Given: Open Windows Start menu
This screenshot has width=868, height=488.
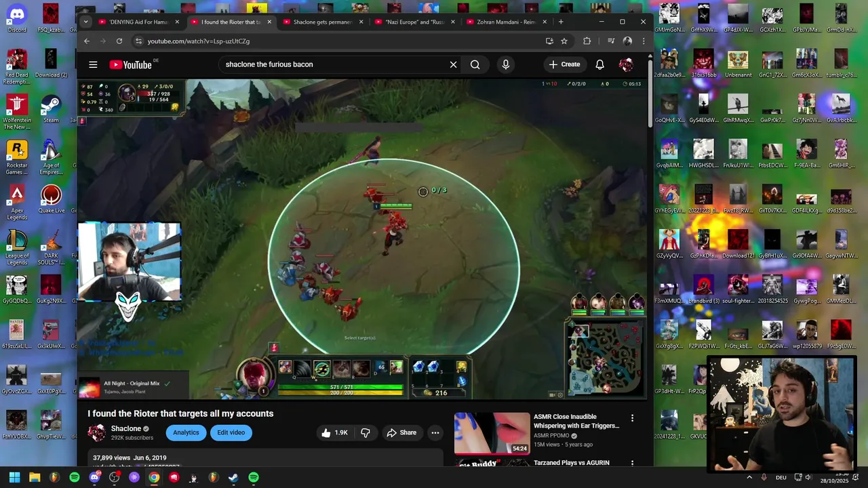Looking at the screenshot, I should [14, 477].
